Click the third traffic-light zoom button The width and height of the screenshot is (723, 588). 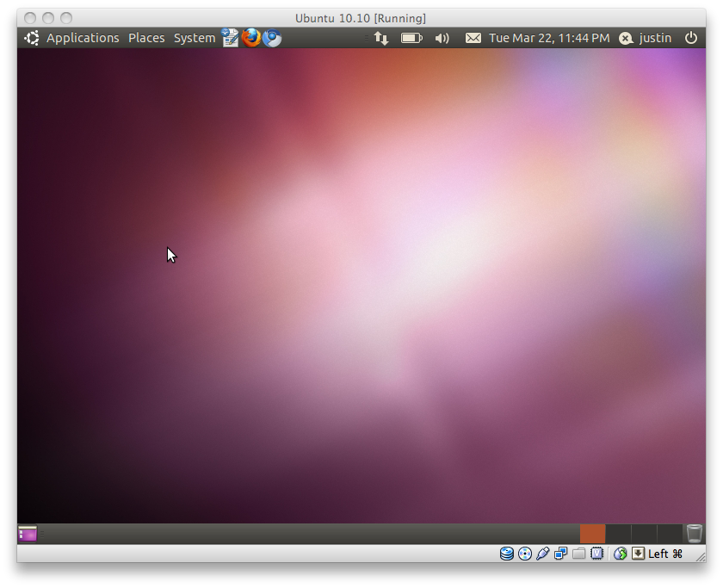pos(66,18)
